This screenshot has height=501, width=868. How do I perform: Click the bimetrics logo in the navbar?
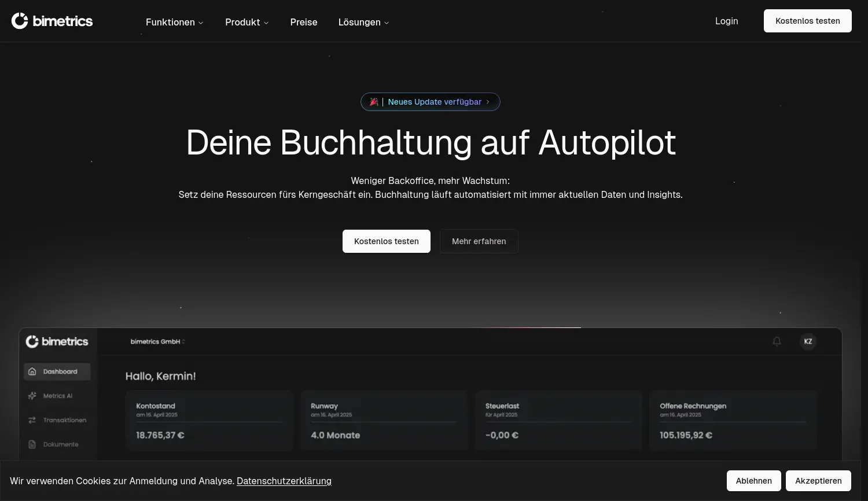click(x=52, y=21)
